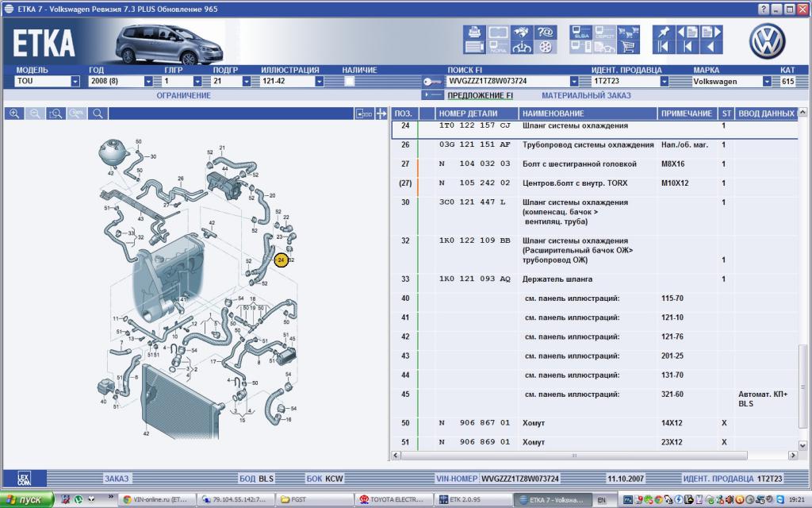Open the ГОД dropdown showing 2008 (8)
812x508 pixels.
(148, 82)
